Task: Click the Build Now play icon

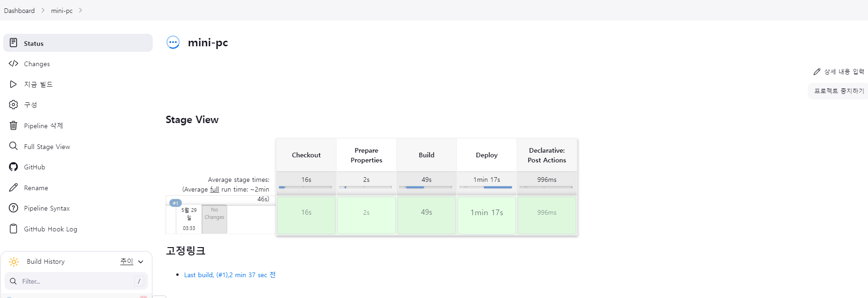Action: tap(13, 84)
